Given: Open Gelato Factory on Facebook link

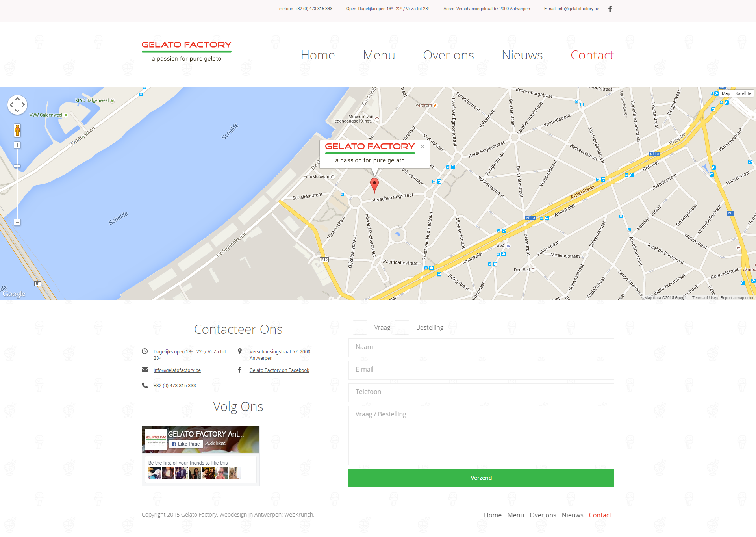Looking at the screenshot, I should [279, 370].
